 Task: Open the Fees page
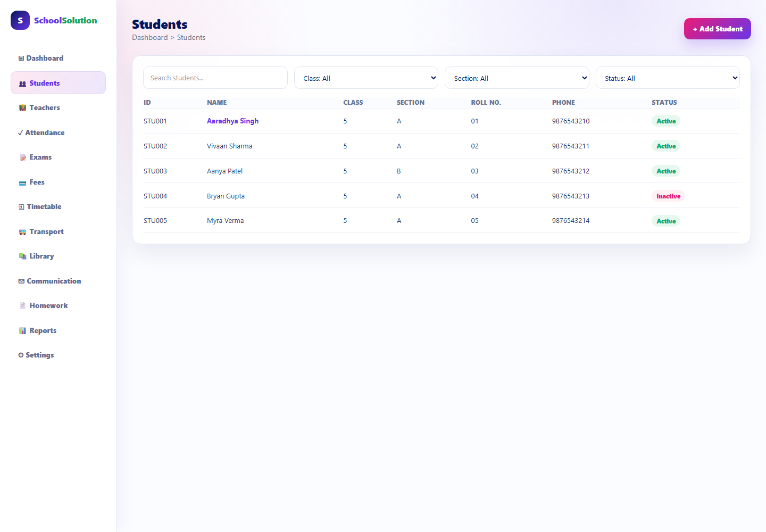58,182
